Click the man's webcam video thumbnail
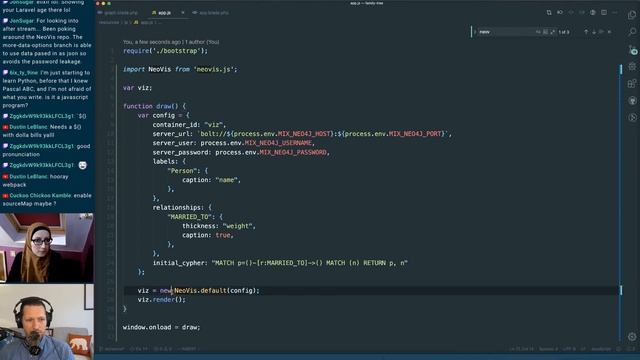 [x=47, y=322]
